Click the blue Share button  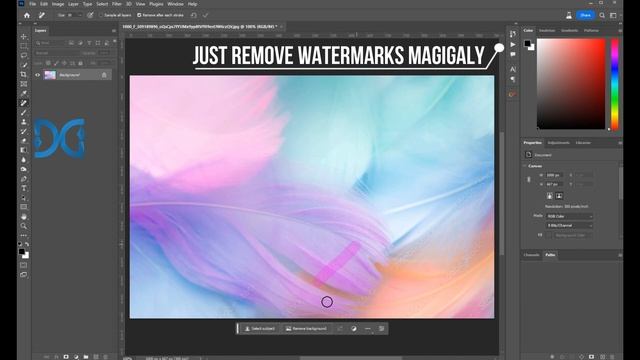click(x=585, y=15)
